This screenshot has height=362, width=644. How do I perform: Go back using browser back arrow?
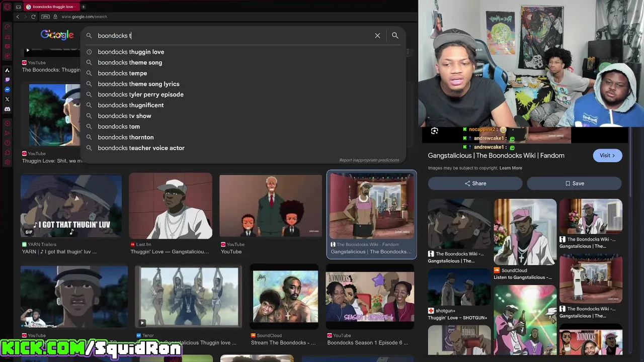[18, 17]
